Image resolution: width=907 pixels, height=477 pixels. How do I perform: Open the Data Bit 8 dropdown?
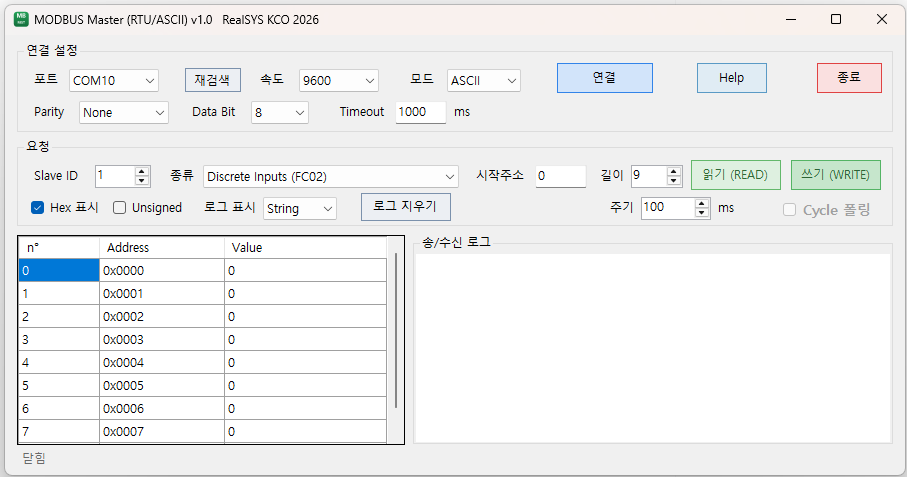click(280, 113)
